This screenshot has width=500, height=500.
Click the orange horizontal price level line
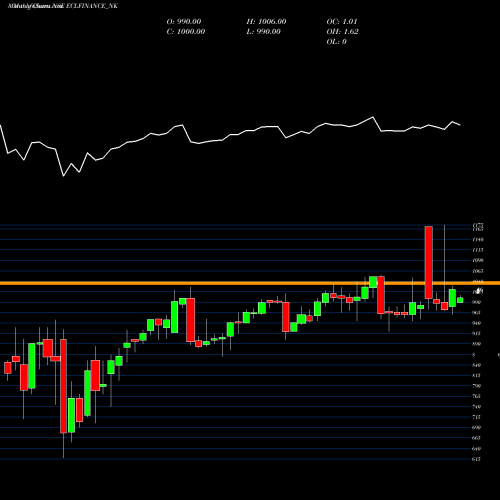[x=250, y=283]
